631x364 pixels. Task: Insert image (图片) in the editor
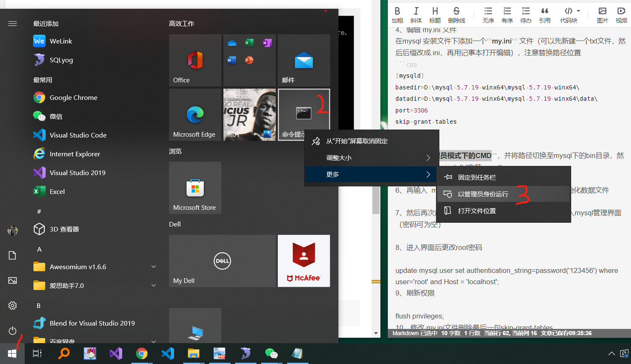click(603, 15)
